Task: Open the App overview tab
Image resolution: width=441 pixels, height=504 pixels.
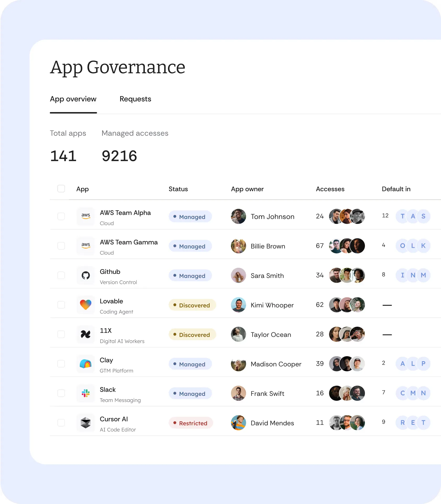Action: tap(73, 99)
